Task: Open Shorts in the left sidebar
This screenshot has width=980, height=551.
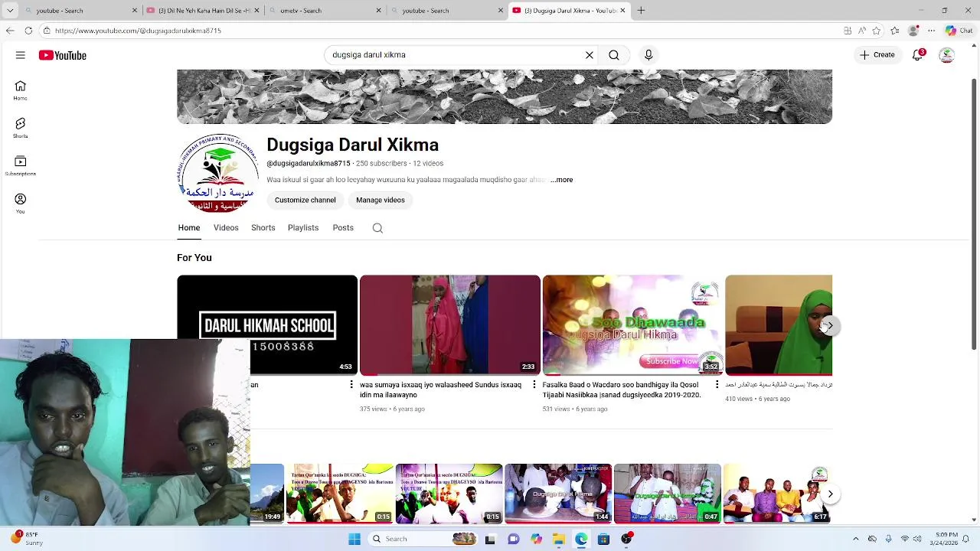Action: [21, 128]
